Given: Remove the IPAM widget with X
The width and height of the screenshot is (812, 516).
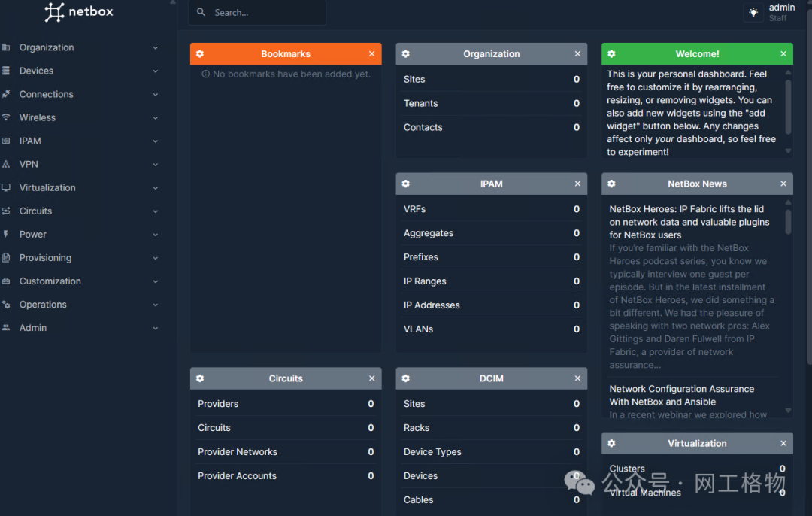Looking at the screenshot, I should (577, 184).
